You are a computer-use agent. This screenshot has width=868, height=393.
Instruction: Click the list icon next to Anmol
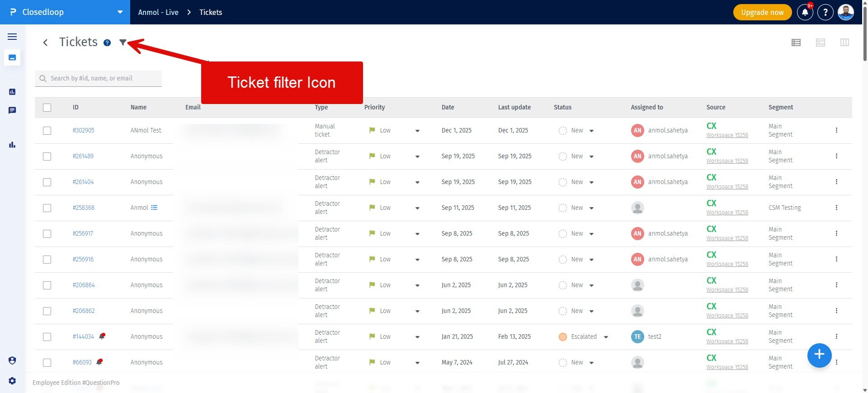[154, 208]
